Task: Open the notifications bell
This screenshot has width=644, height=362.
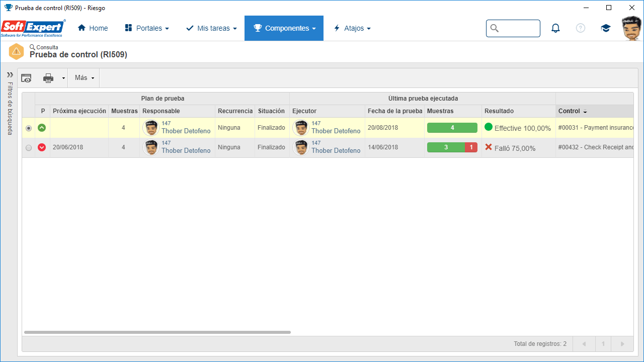Action: click(x=555, y=28)
